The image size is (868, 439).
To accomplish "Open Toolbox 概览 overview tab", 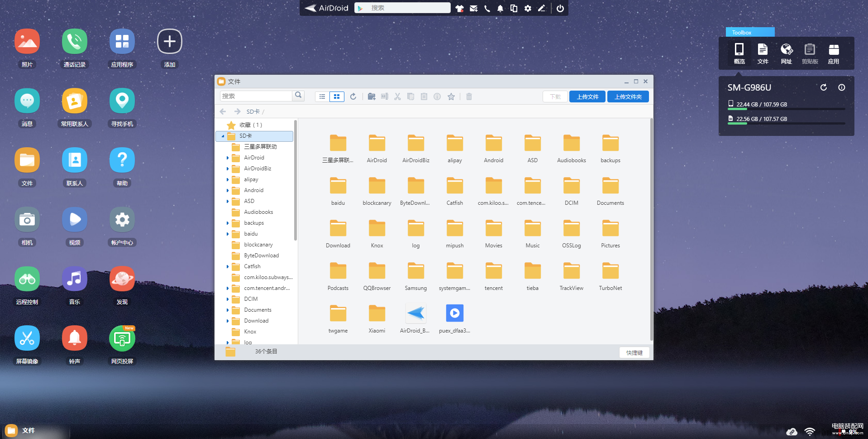I will [x=739, y=53].
